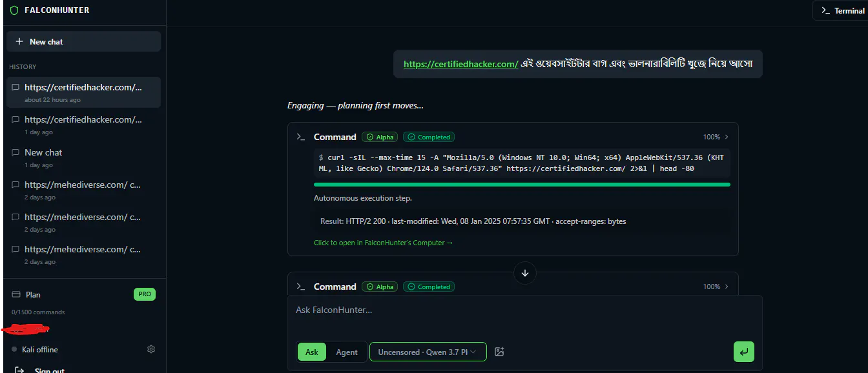
Task: Click the plus icon in New chat
Action: pyautogui.click(x=19, y=41)
